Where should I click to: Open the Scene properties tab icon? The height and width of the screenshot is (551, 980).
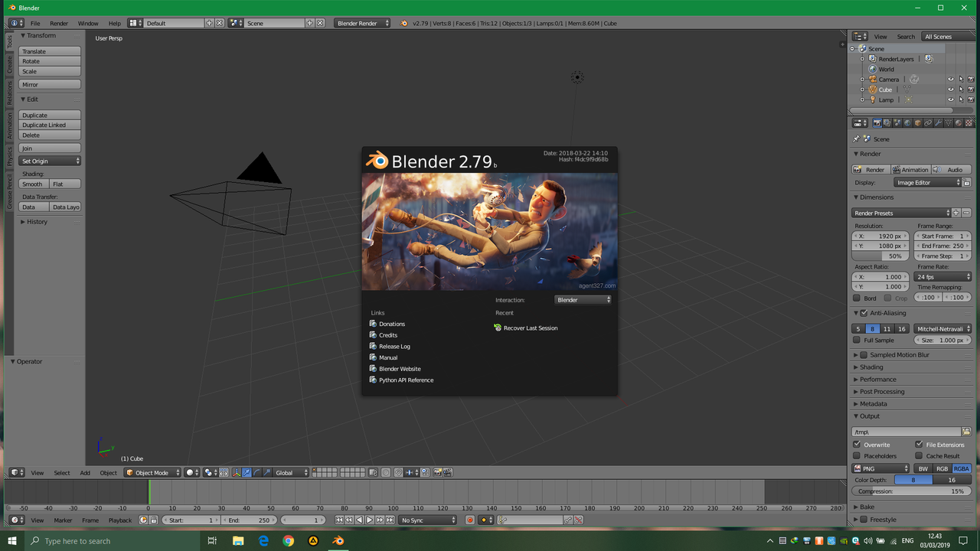897,122
